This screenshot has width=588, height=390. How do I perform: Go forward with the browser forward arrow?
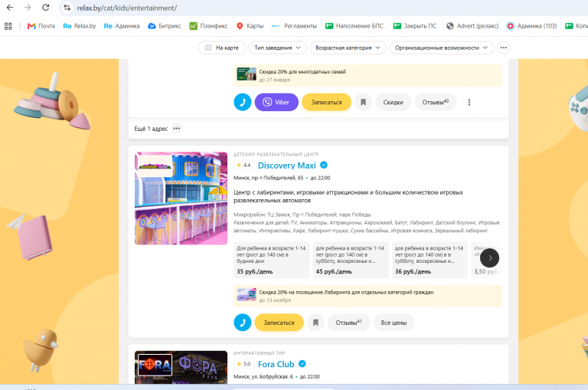point(28,7)
